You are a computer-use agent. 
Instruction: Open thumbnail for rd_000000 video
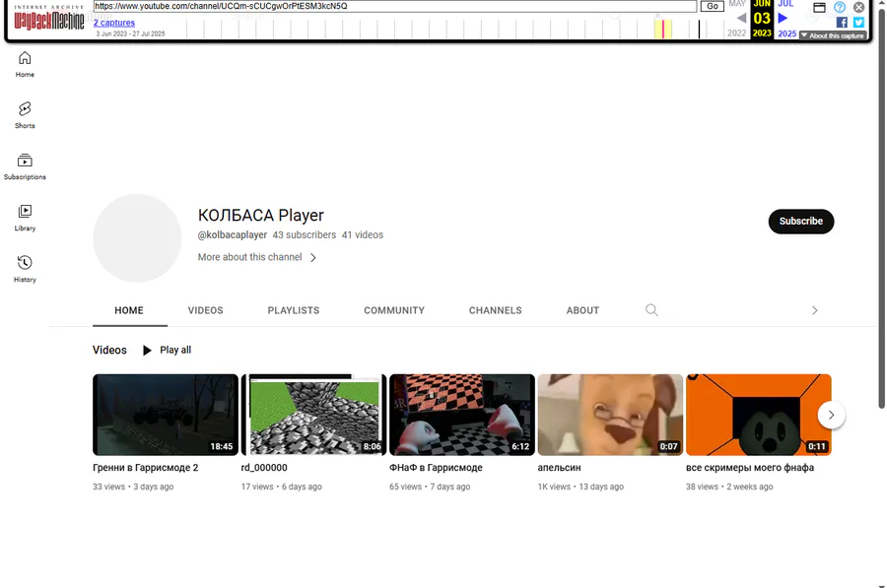(314, 415)
